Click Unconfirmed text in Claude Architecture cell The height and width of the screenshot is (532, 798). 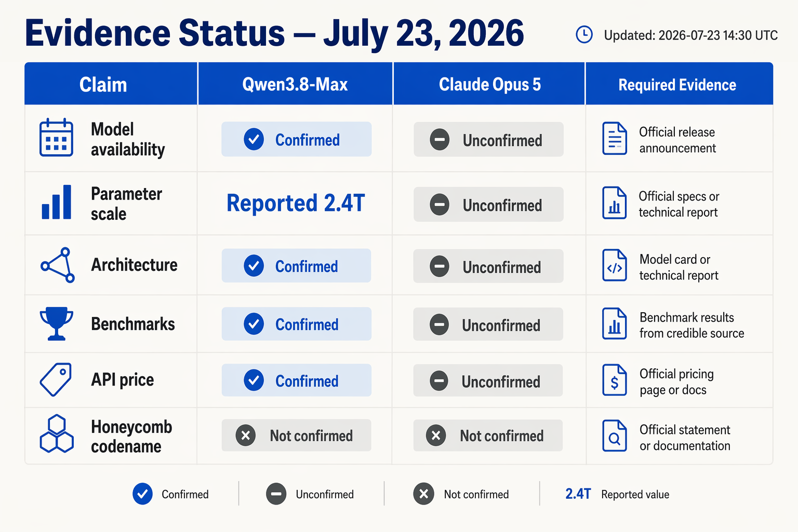(502, 267)
